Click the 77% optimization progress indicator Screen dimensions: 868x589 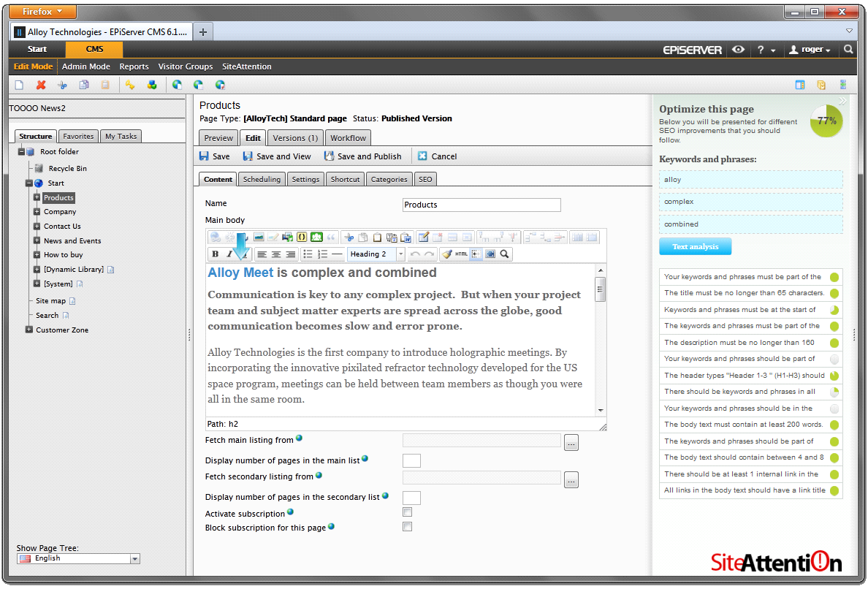pyautogui.click(x=826, y=121)
